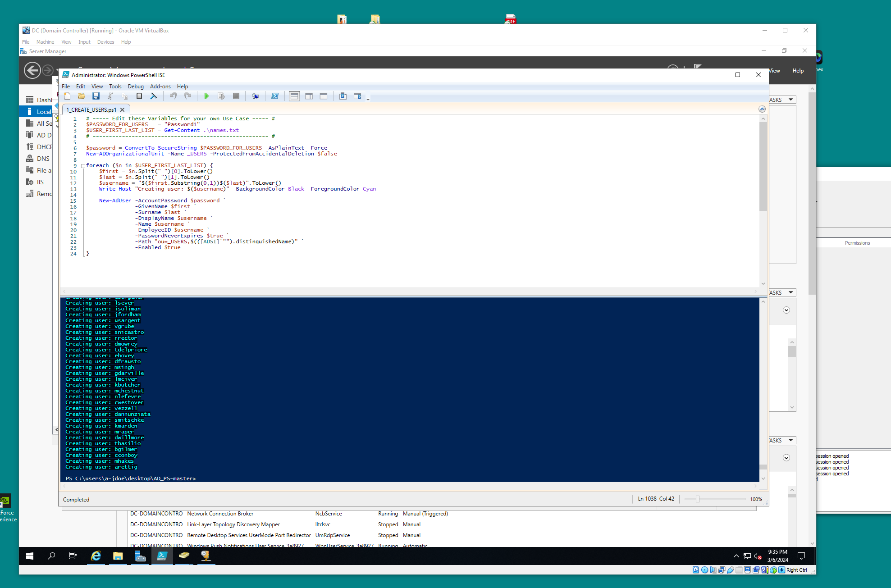The image size is (891, 588).
Task: Click the taskbar search magnifier icon
Action: pyautogui.click(x=51, y=556)
